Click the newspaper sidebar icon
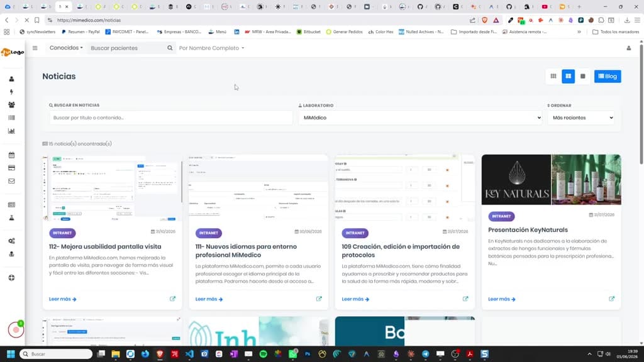 (x=11, y=205)
